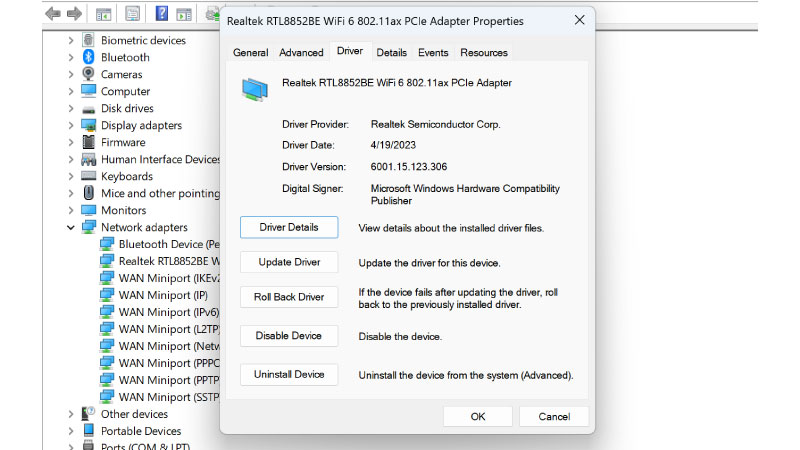The height and width of the screenshot is (450, 800).
Task: Select WAN Miniport (IP) in the tree
Action: pyautogui.click(x=162, y=295)
